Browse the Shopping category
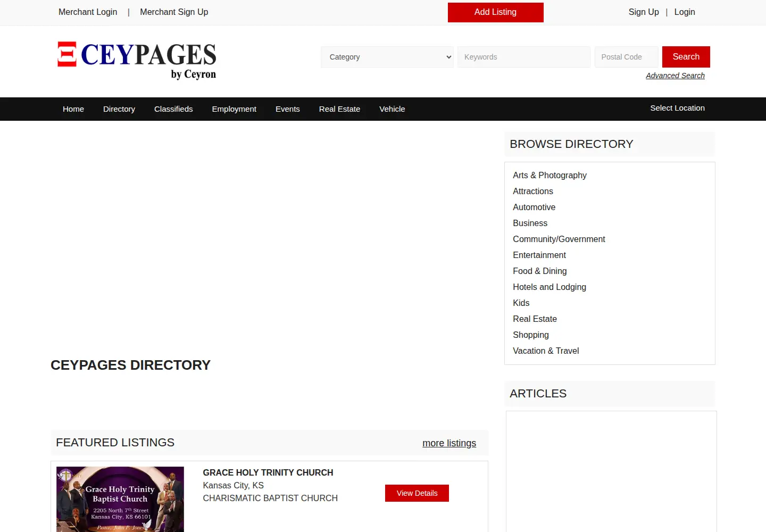Image resolution: width=766 pixels, height=532 pixels. click(x=531, y=335)
